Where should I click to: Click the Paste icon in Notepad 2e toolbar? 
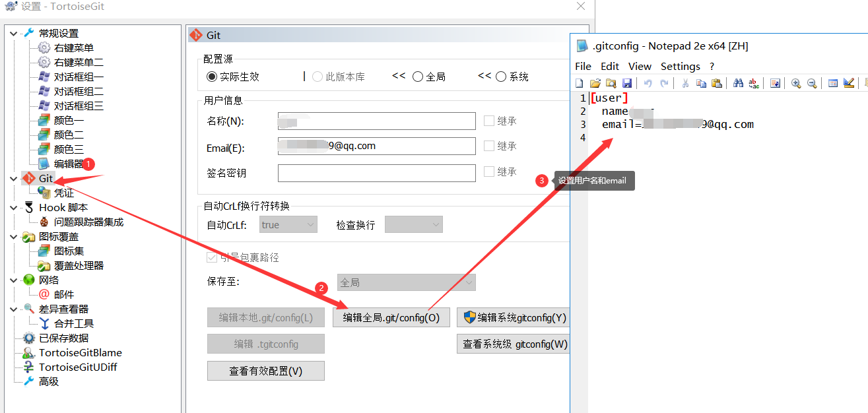[x=716, y=82]
